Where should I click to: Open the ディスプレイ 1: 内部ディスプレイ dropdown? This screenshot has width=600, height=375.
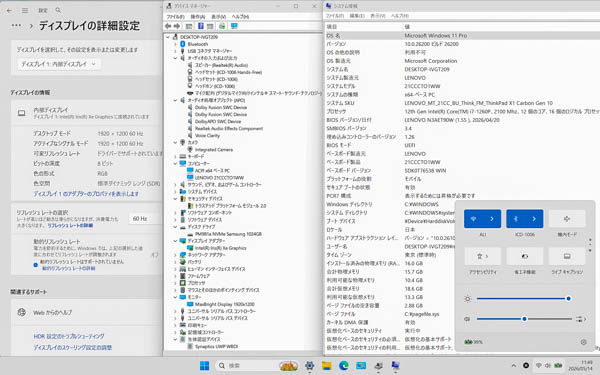pyautogui.click(x=59, y=64)
